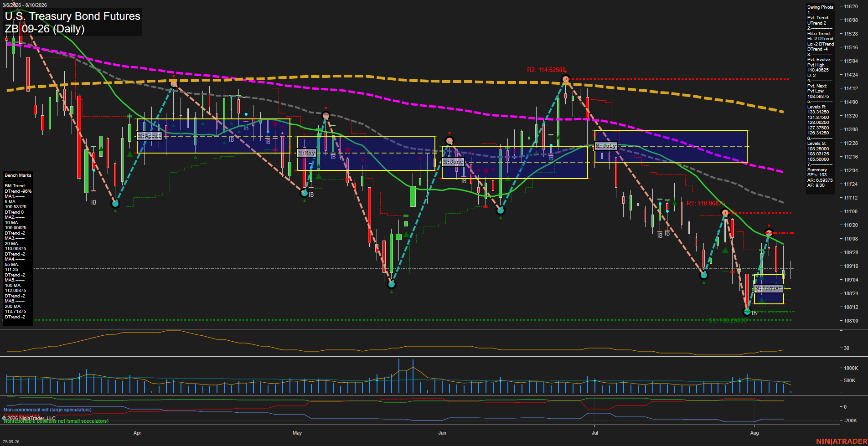Viewport: 868px width, 446px height.
Task: Click the 30 level label on the oscillator panel
Action: pos(847,348)
